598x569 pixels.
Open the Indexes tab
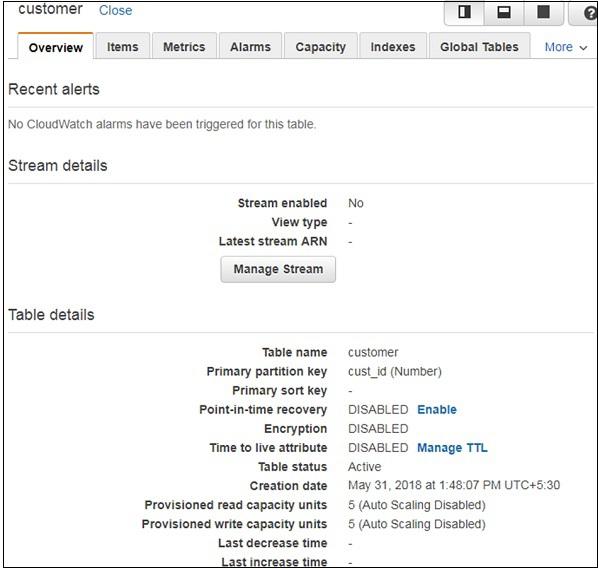coord(393,47)
